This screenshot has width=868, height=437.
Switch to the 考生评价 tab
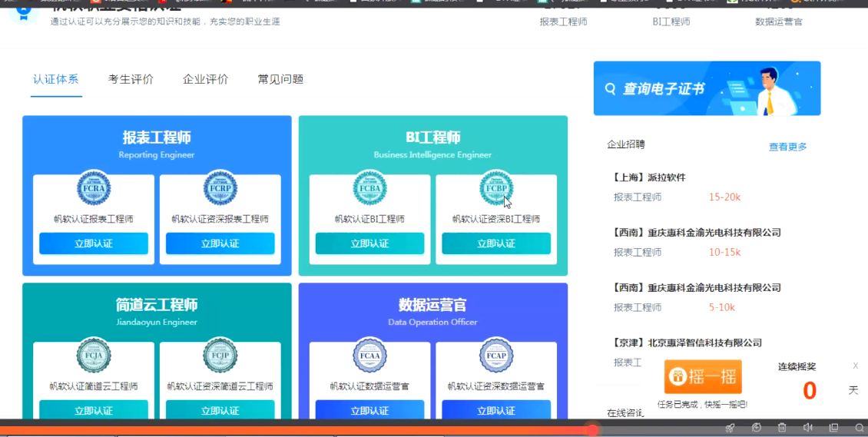(x=131, y=79)
